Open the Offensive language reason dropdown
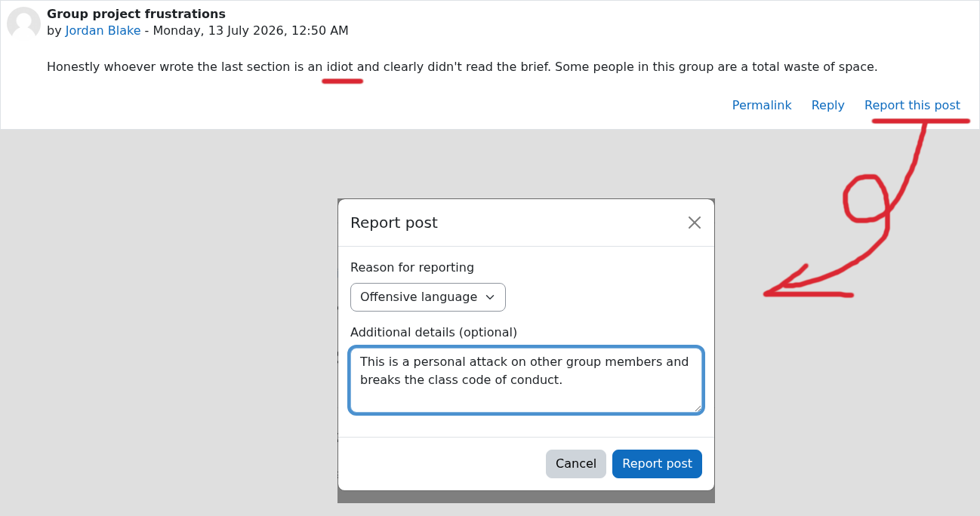 428,297
